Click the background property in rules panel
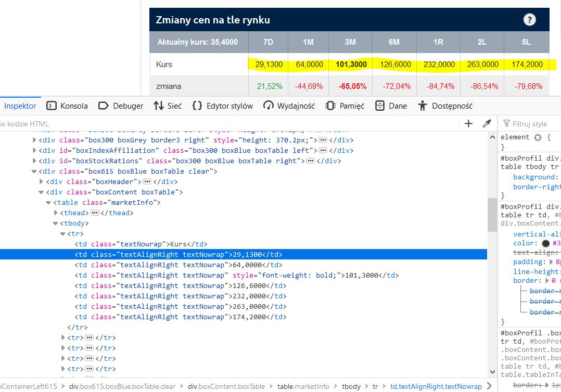561x392 pixels. (535, 177)
